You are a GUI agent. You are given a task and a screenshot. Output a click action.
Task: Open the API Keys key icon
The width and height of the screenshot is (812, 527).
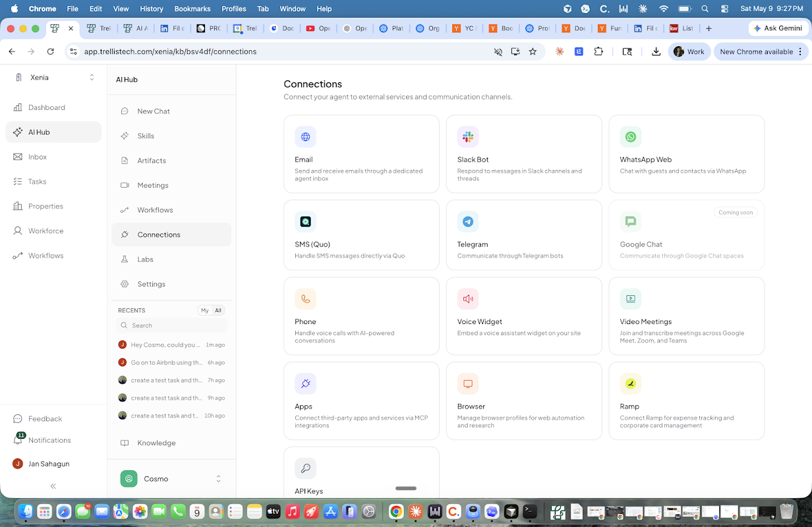point(305,469)
